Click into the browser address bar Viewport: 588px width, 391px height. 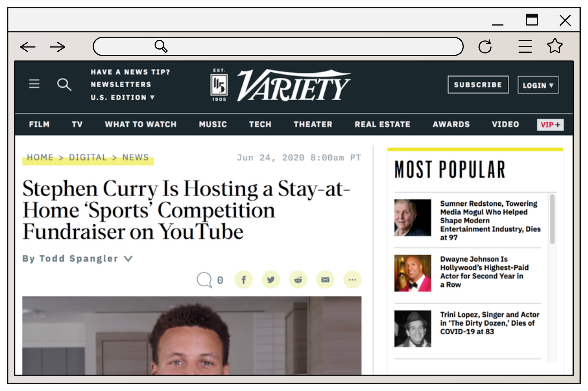(278, 46)
